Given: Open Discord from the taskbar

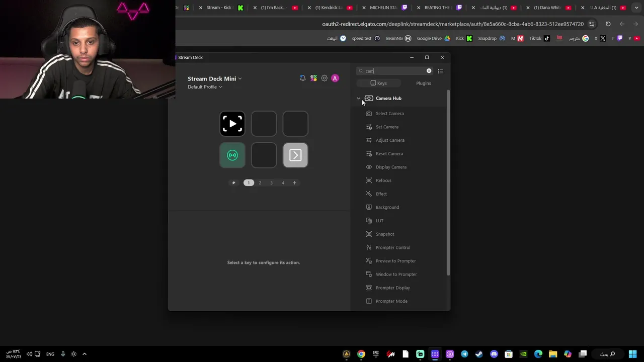Looking at the screenshot, I should point(494,354).
